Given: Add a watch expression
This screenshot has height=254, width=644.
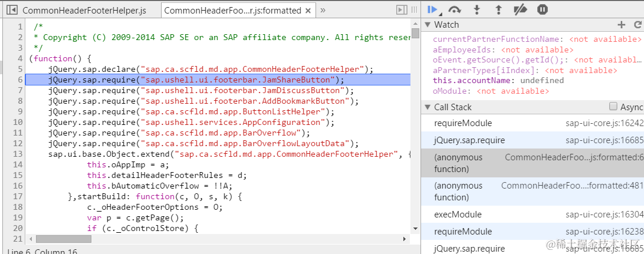Looking at the screenshot, I should [622, 25].
